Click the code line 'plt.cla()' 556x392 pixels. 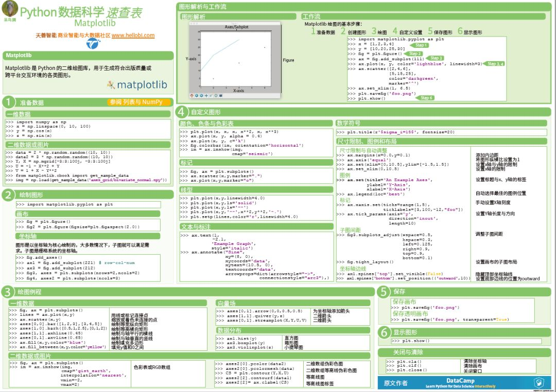404,362
